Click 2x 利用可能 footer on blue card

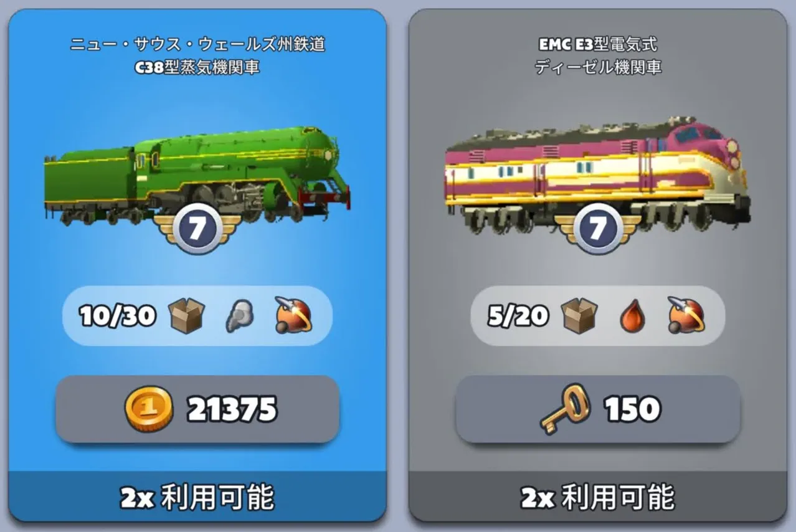click(x=197, y=497)
